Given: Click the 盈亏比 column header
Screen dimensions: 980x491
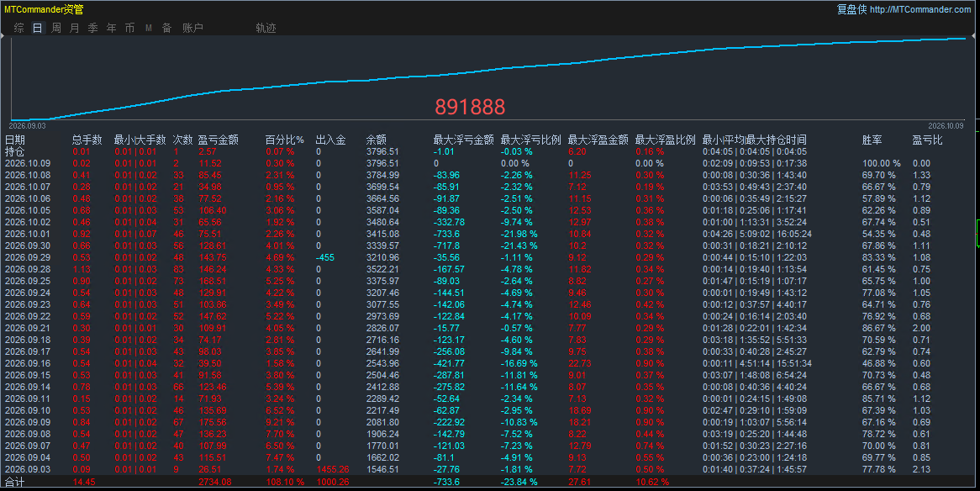Looking at the screenshot, I should pos(927,140).
